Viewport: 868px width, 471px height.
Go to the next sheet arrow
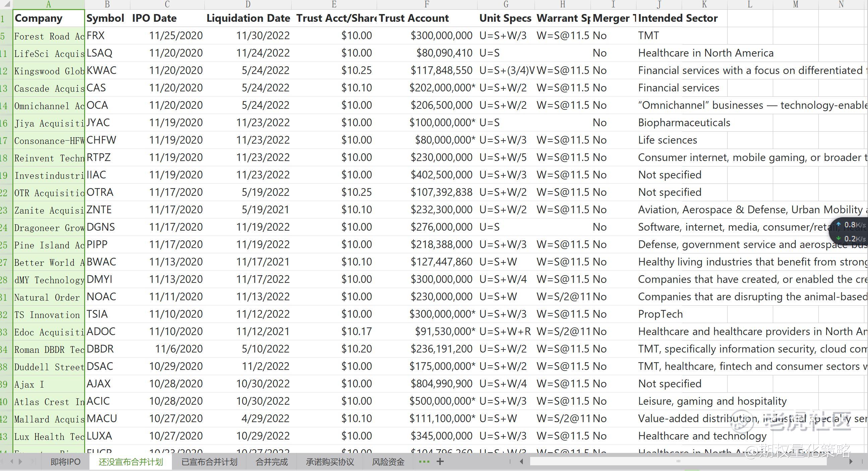(x=20, y=462)
